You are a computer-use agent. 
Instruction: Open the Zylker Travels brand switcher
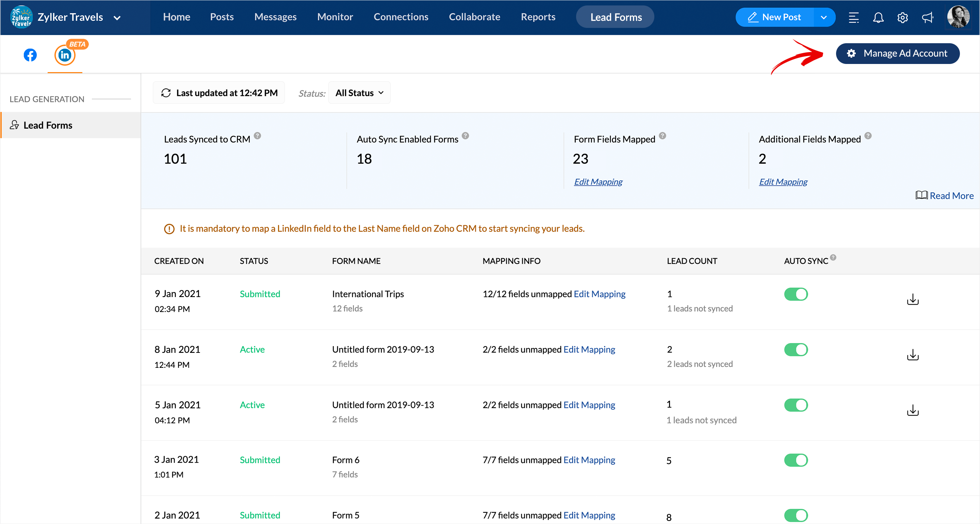[x=117, y=17]
